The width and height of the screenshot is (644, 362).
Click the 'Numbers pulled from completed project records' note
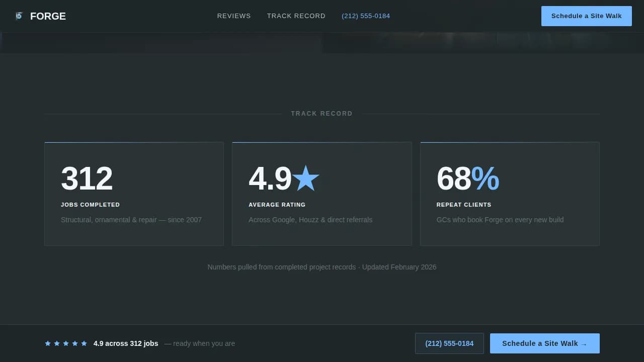click(322, 267)
